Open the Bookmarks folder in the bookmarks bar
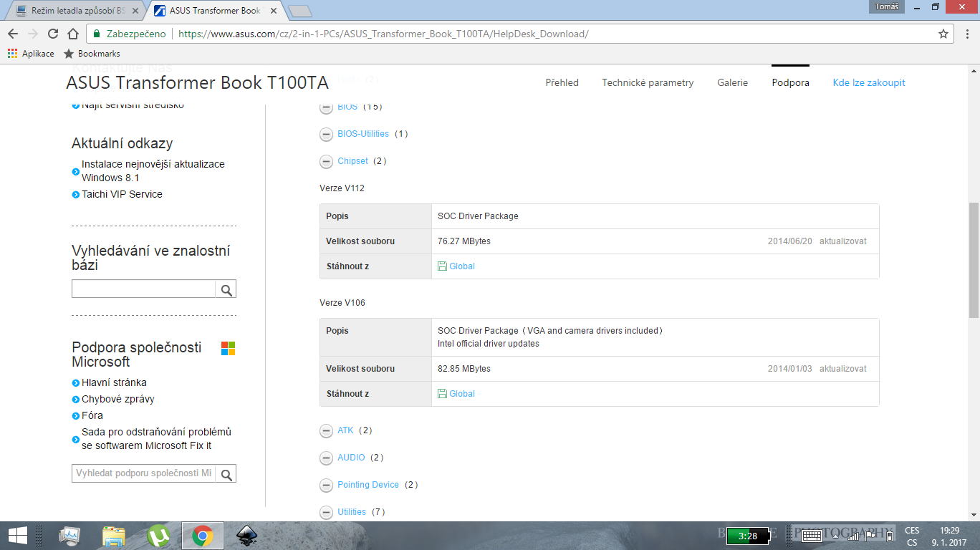Viewport: 980px width, 550px height. [x=92, y=54]
